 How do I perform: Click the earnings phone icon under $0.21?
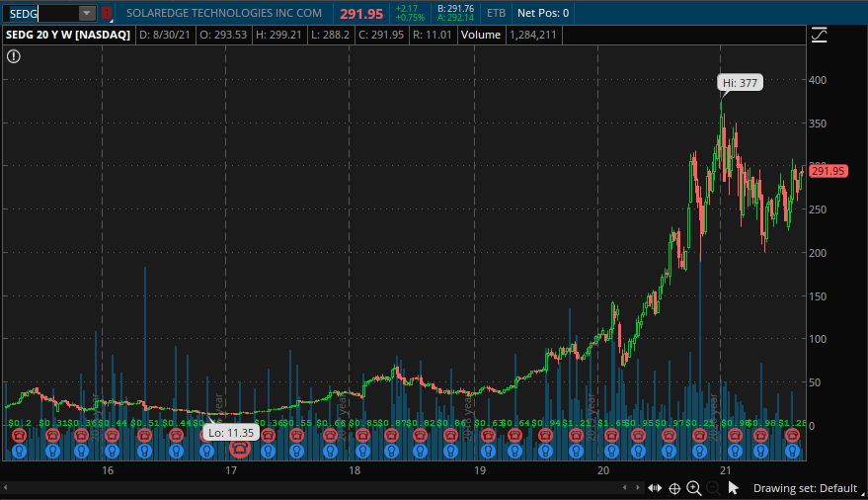699,436
